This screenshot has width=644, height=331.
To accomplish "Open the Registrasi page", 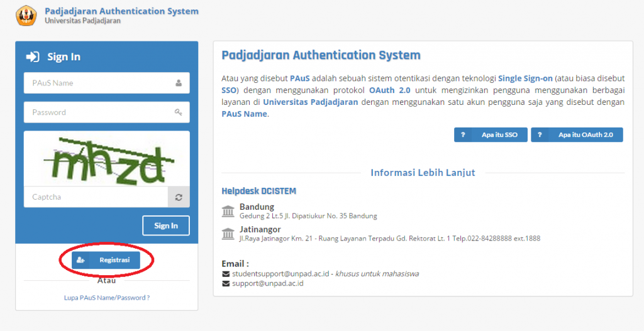I will (x=106, y=260).
